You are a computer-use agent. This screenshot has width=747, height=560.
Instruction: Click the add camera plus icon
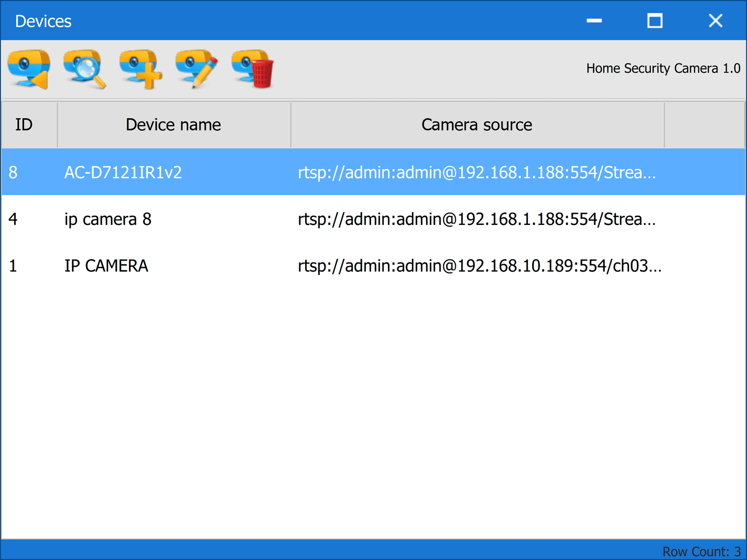click(141, 69)
